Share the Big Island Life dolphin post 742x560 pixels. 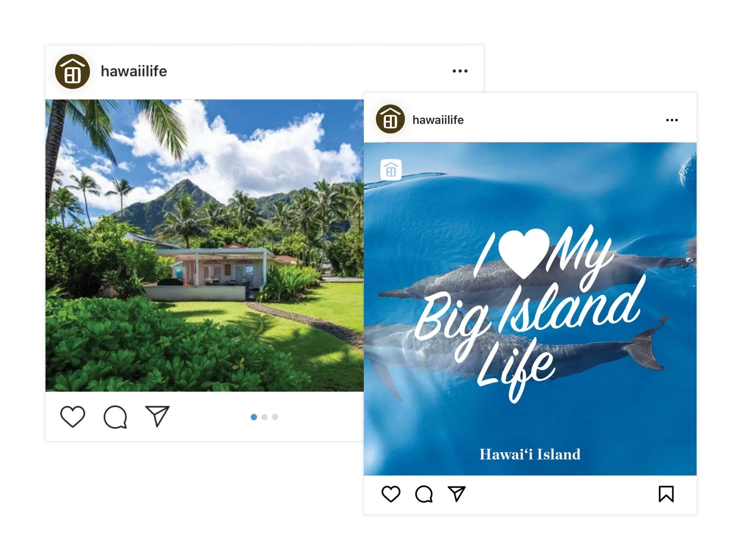[457, 494]
